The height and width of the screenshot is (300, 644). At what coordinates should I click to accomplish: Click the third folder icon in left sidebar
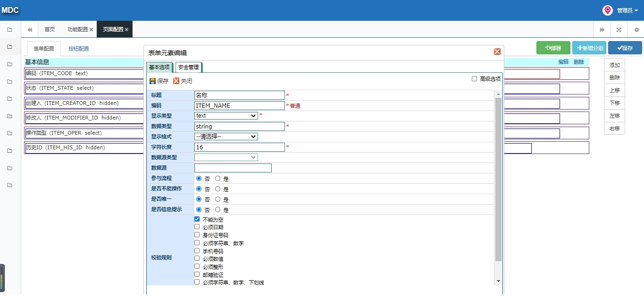(x=9, y=64)
